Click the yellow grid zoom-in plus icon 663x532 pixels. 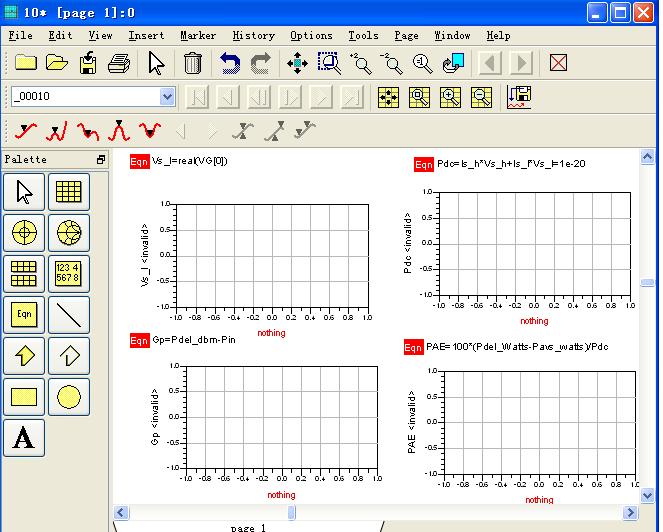(x=450, y=97)
